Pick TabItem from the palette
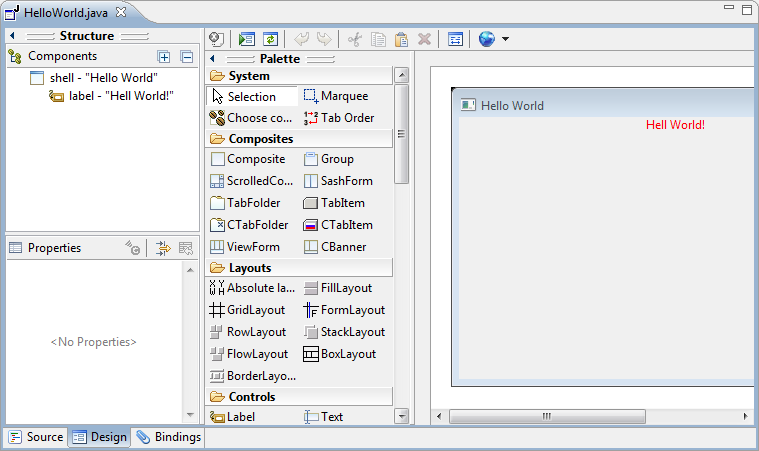759x451 pixels. pyautogui.click(x=334, y=203)
